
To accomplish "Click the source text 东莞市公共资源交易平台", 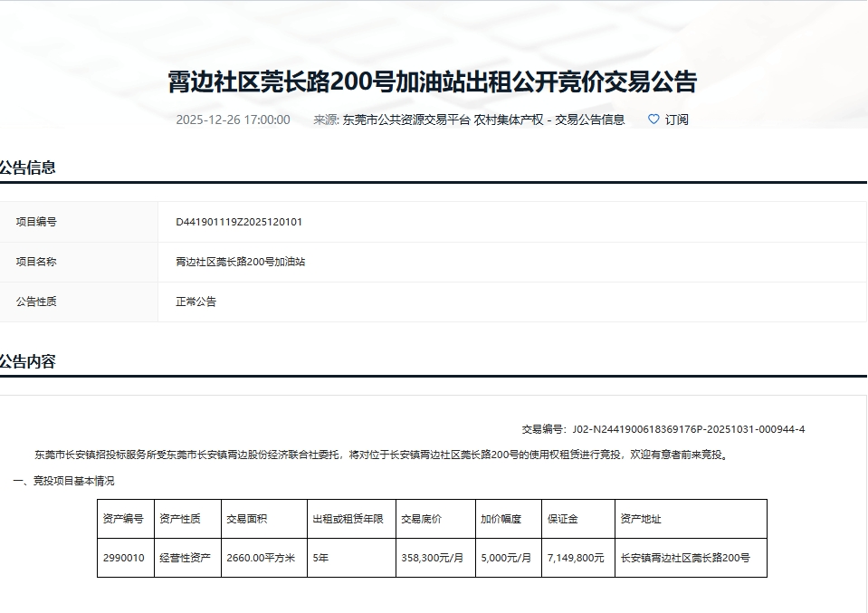I will click(x=406, y=120).
